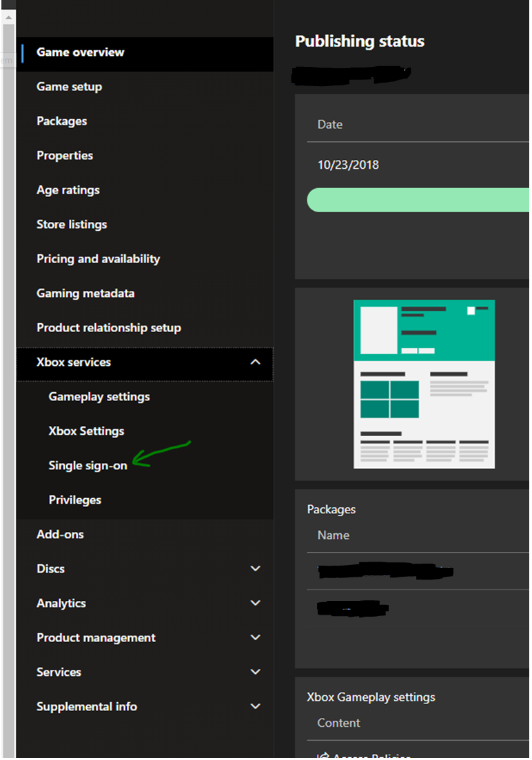Collapse the Xbox services section chevron

[x=255, y=362]
